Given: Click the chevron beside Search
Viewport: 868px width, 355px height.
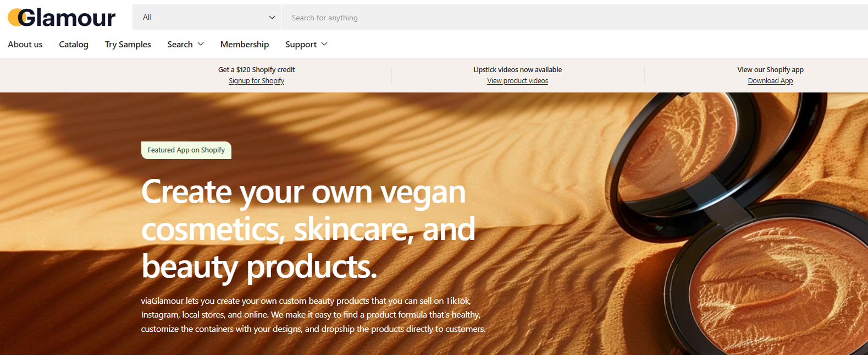Looking at the screenshot, I should pyautogui.click(x=201, y=44).
